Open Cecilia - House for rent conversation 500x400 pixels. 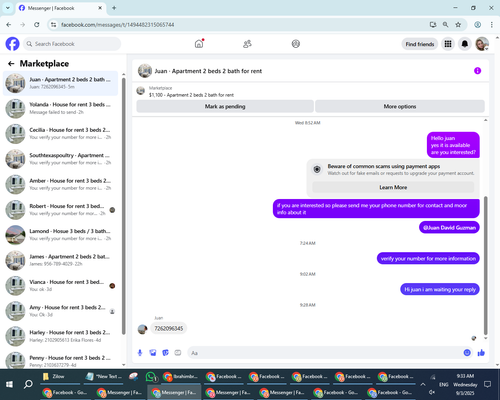pyautogui.click(x=61, y=134)
